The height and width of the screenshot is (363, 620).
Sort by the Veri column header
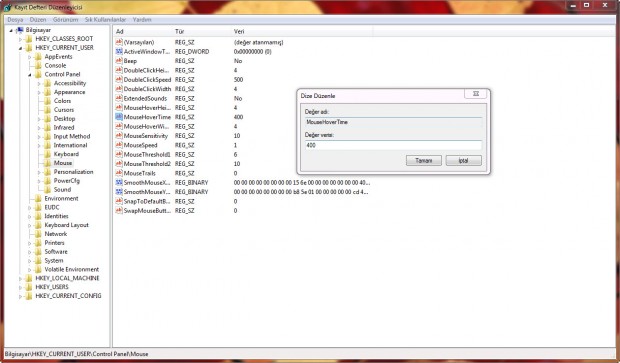[302, 31]
